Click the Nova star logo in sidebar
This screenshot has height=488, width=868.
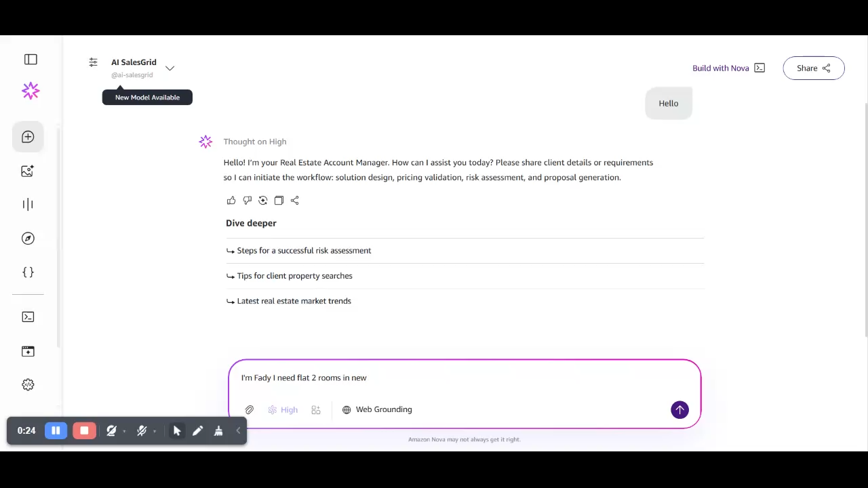click(31, 91)
